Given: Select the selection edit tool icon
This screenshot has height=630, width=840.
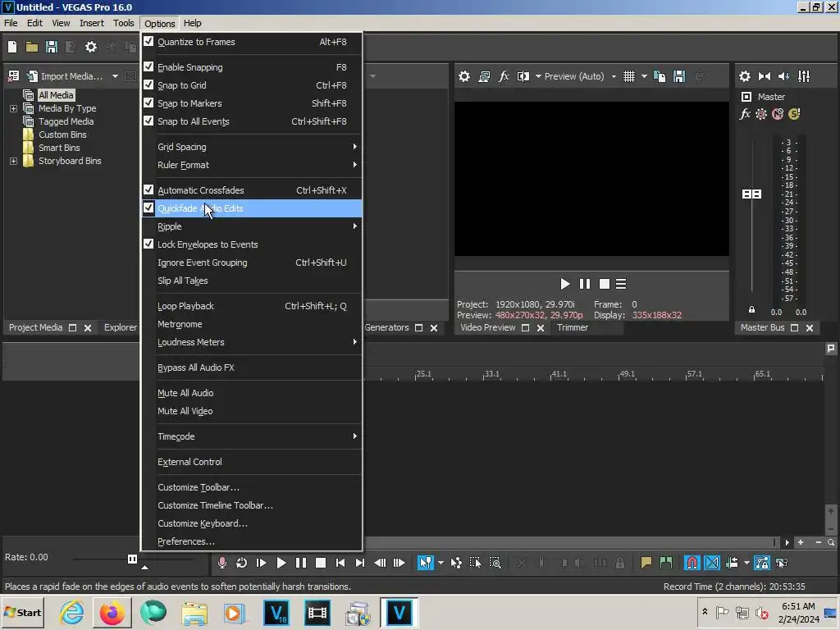Looking at the screenshot, I should (x=475, y=563).
